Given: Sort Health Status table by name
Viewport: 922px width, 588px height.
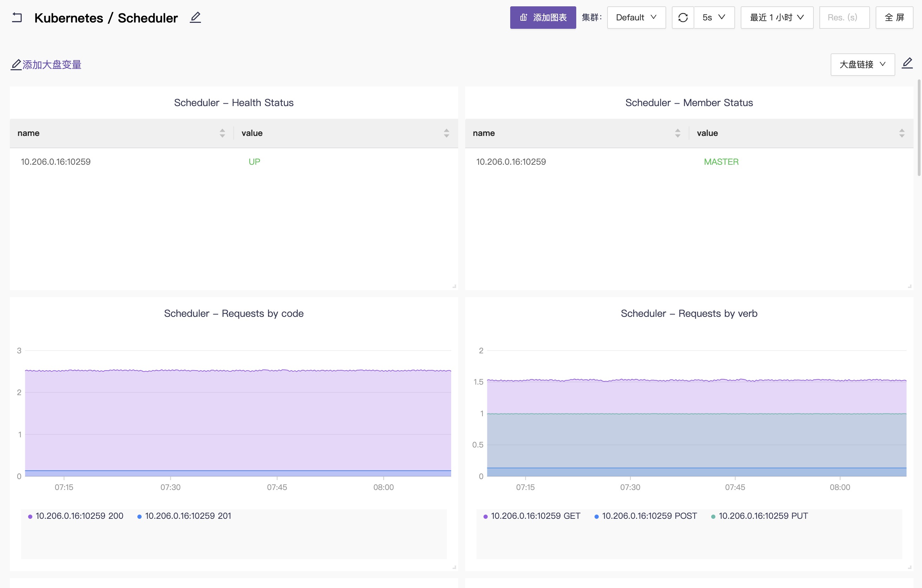Looking at the screenshot, I should tap(222, 133).
